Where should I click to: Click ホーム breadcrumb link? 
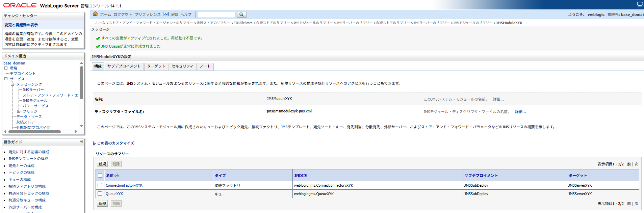tap(100, 23)
